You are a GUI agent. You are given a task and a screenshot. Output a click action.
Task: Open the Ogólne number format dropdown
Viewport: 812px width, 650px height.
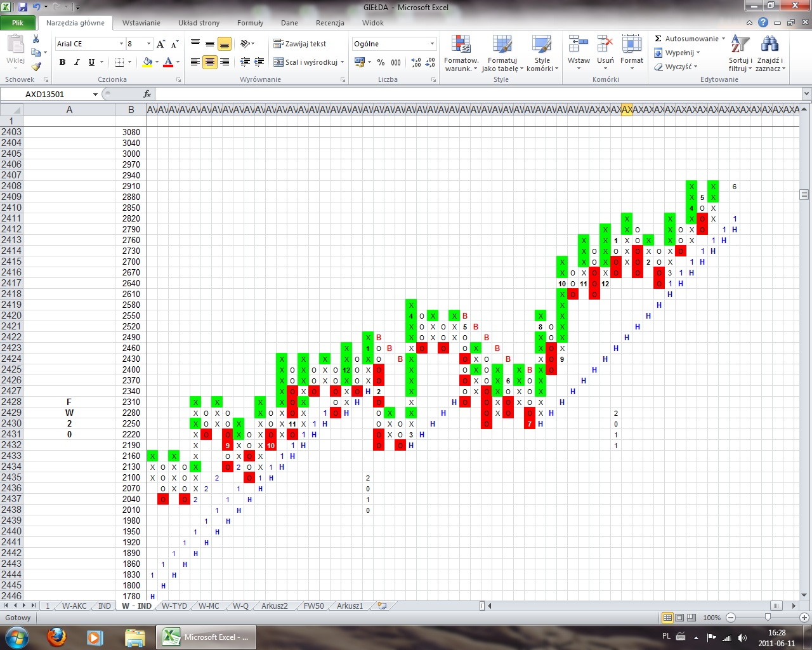click(432, 44)
